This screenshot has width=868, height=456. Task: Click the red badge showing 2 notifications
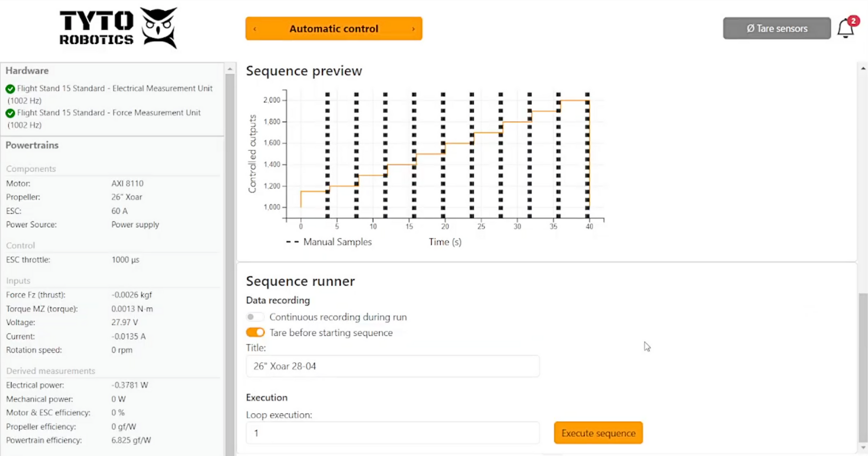pos(854,20)
